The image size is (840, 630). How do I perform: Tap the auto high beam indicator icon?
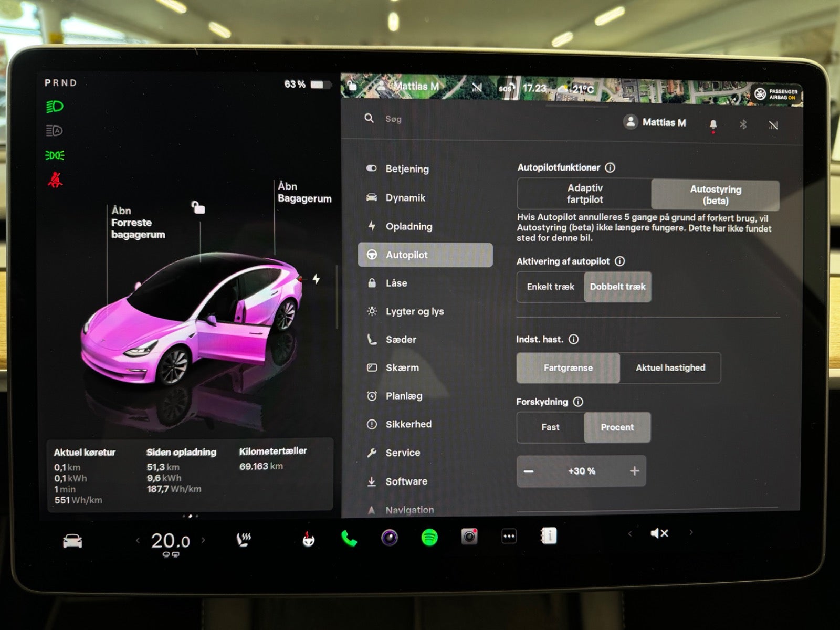(55, 131)
